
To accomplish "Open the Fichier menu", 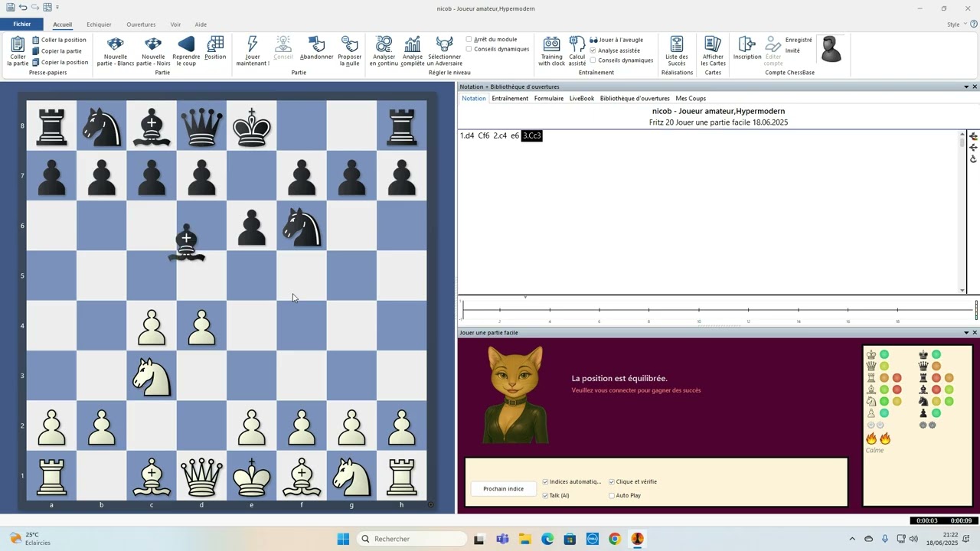I will 22,24.
